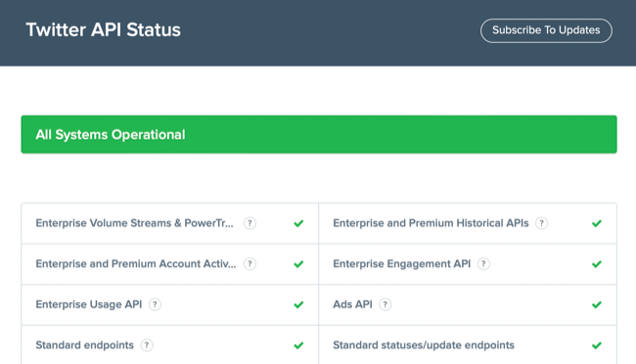The height and width of the screenshot is (364, 636).
Task: Open help icon beside Ads API
Action: [385, 304]
